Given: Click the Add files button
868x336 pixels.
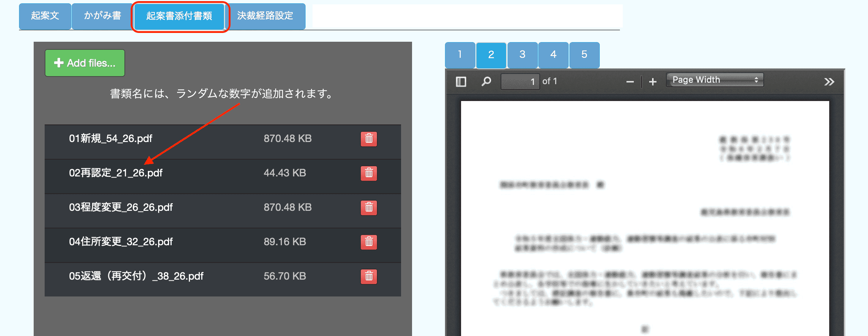Looking at the screenshot, I should click(x=85, y=63).
